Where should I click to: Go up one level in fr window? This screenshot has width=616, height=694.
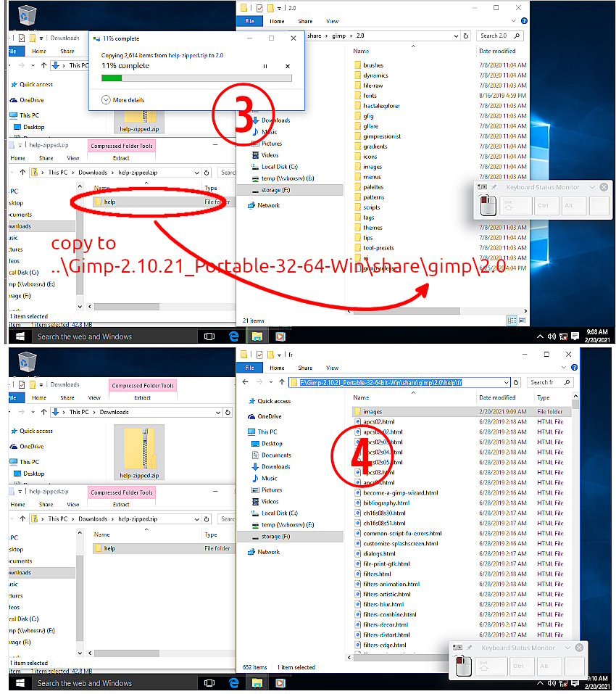(282, 382)
